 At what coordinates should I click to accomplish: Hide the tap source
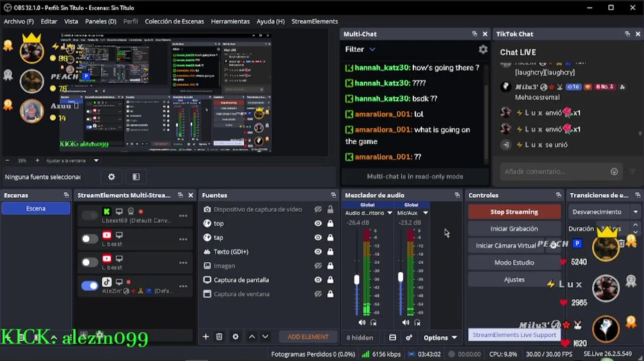[x=318, y=238]
